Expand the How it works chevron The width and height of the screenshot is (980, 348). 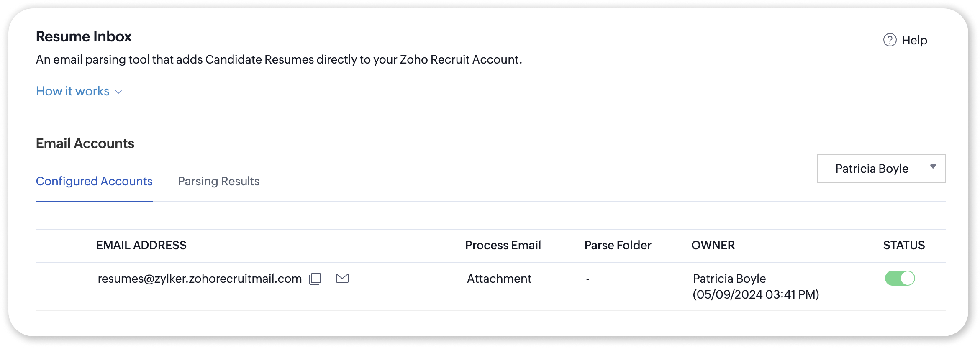pos(118,92)
